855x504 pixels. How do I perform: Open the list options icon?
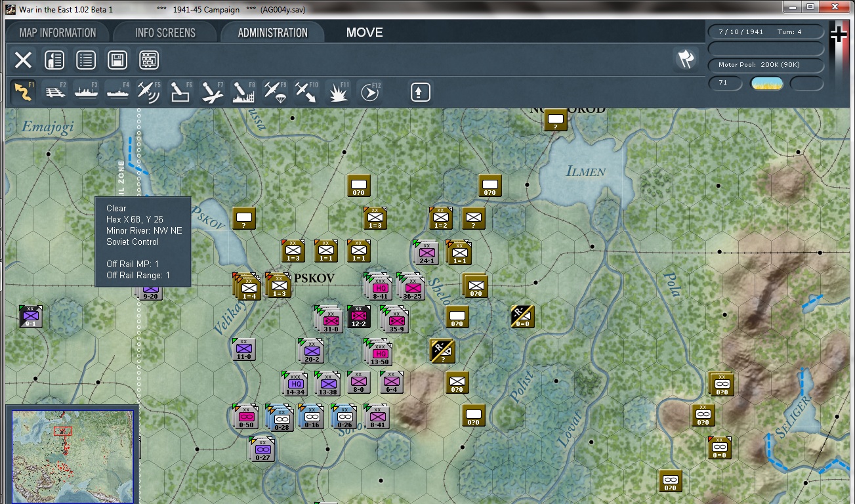[x=86, y=60]
